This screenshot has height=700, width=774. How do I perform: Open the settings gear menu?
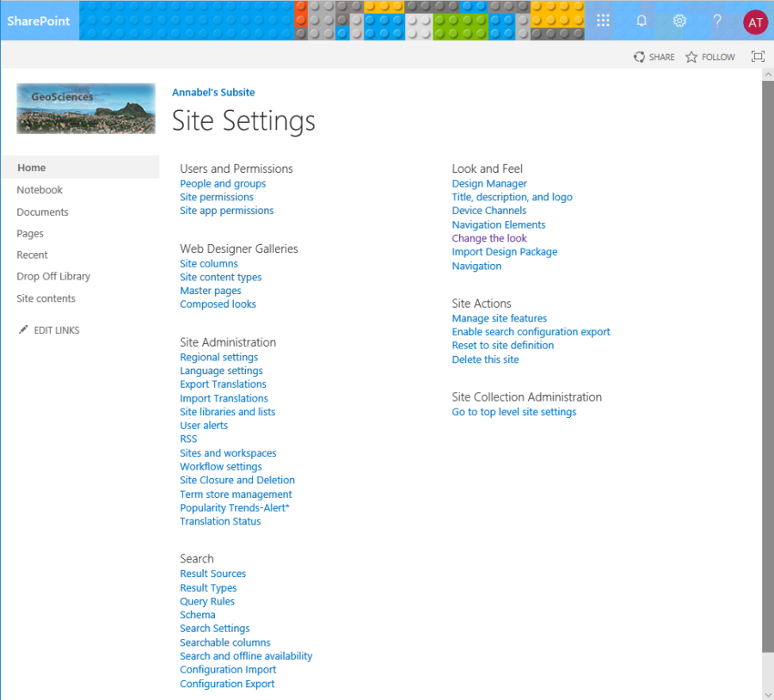(679, 21)
